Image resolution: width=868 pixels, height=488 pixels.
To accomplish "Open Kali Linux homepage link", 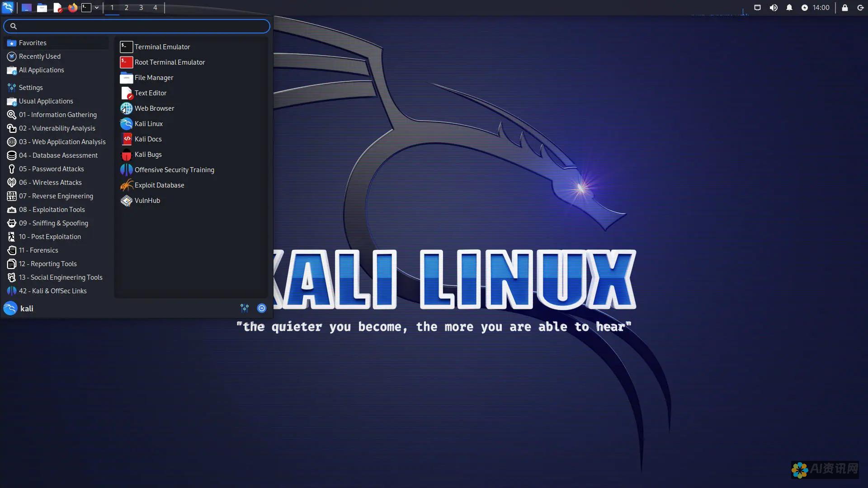I will click(148, 123).
